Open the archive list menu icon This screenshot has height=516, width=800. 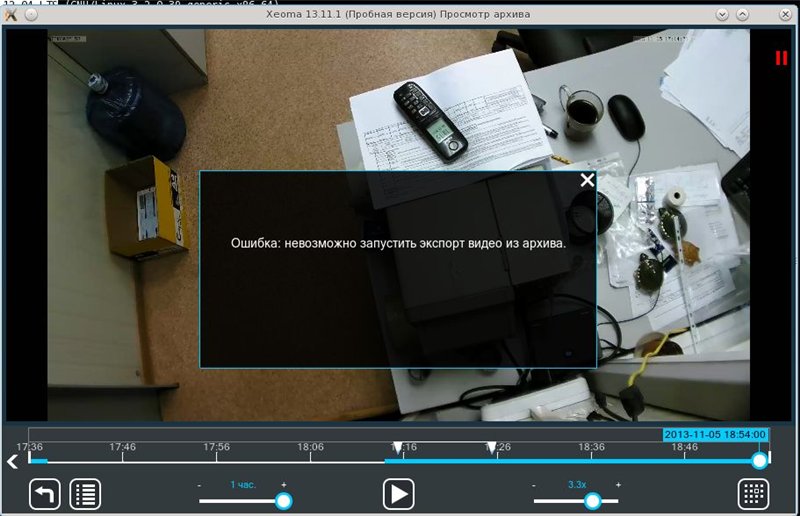(85, 494)
